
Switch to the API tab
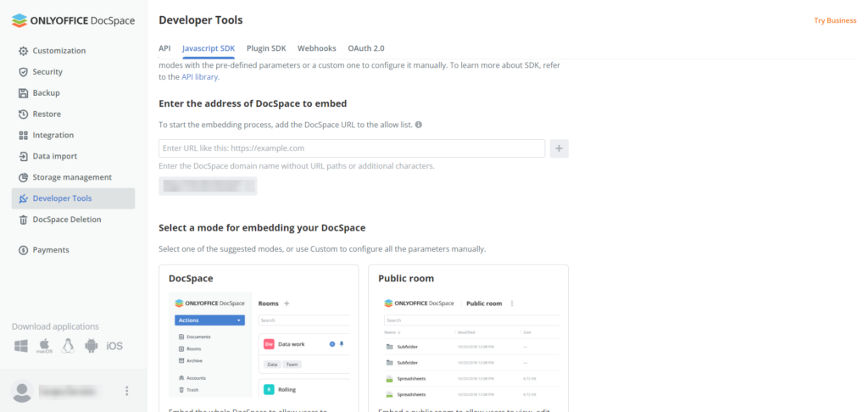pos(164,48)
